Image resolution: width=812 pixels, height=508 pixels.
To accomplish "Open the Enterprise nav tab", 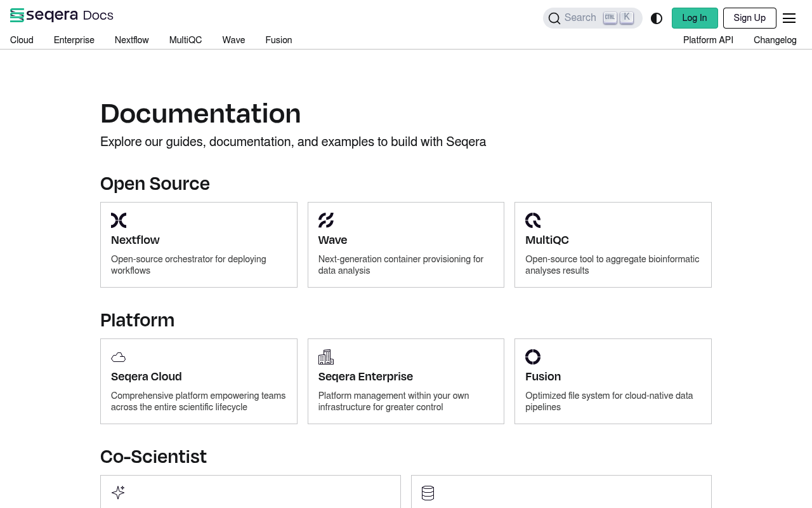I will (74, 40).
